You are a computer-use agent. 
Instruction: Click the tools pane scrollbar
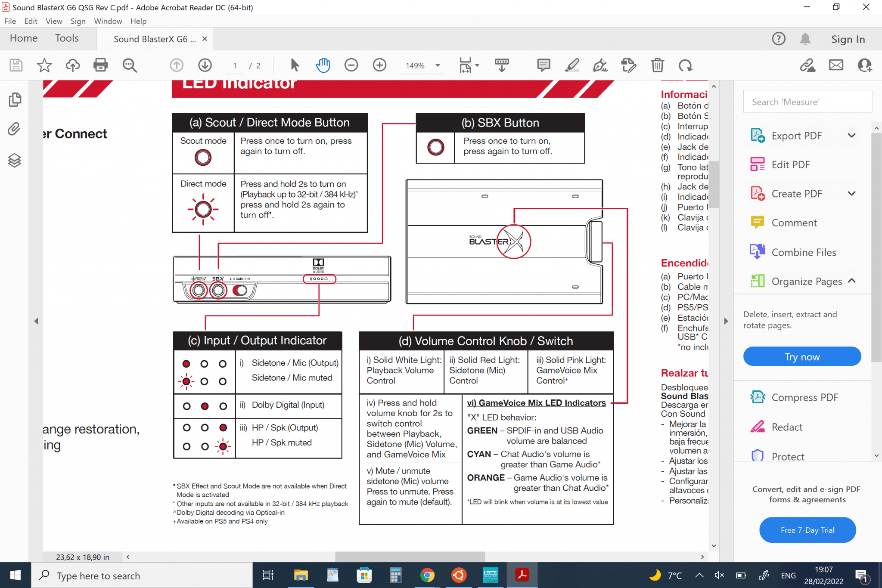[x=876, y=247]
